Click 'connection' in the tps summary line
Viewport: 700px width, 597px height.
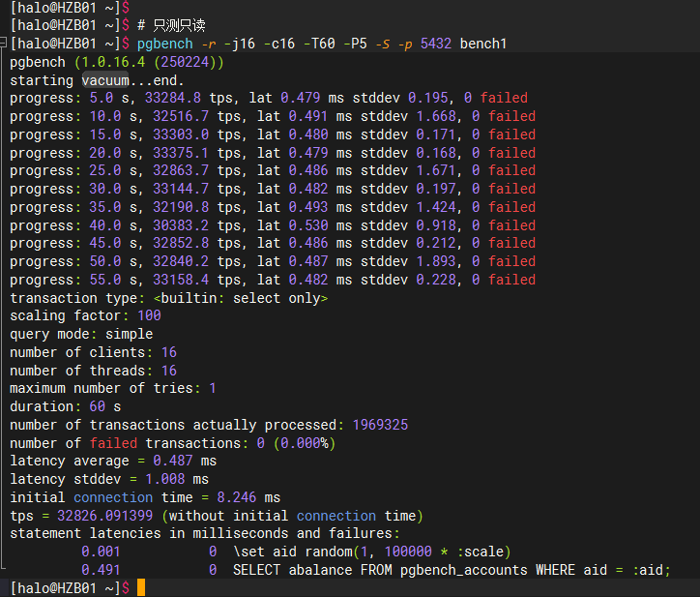click(336, 515)
